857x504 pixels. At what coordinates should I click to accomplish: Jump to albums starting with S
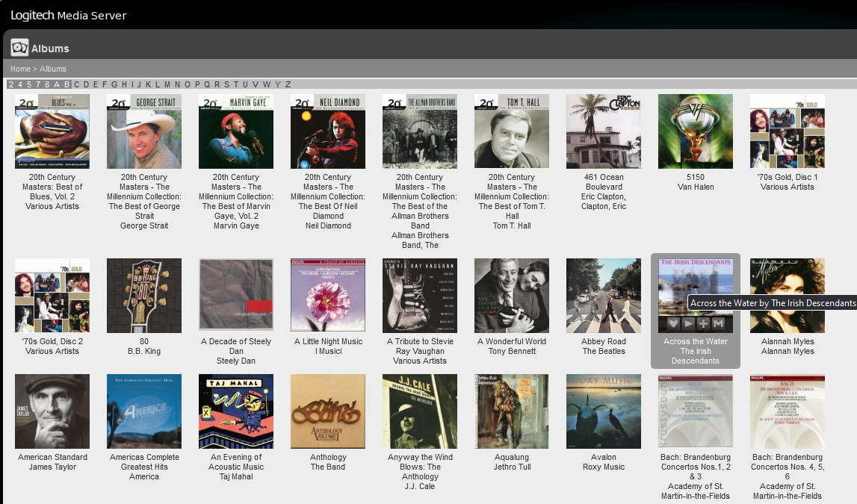[x=226, y=84]
